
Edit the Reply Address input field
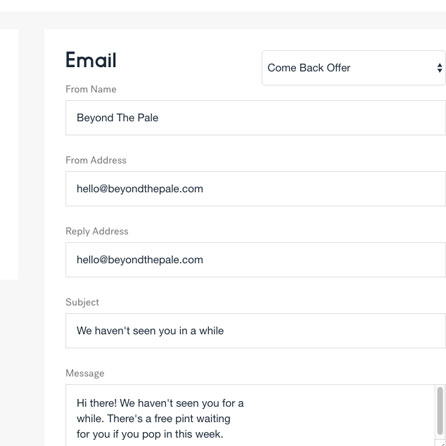(x=255, y=260)
